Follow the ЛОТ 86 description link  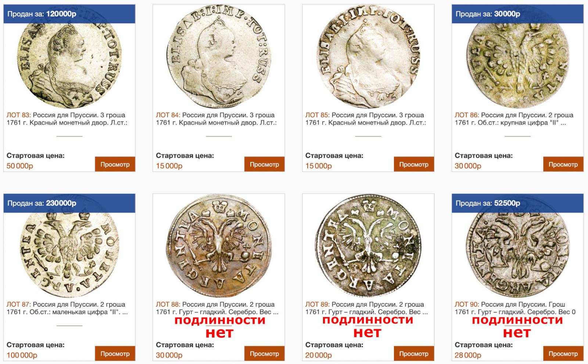point(514,119)
